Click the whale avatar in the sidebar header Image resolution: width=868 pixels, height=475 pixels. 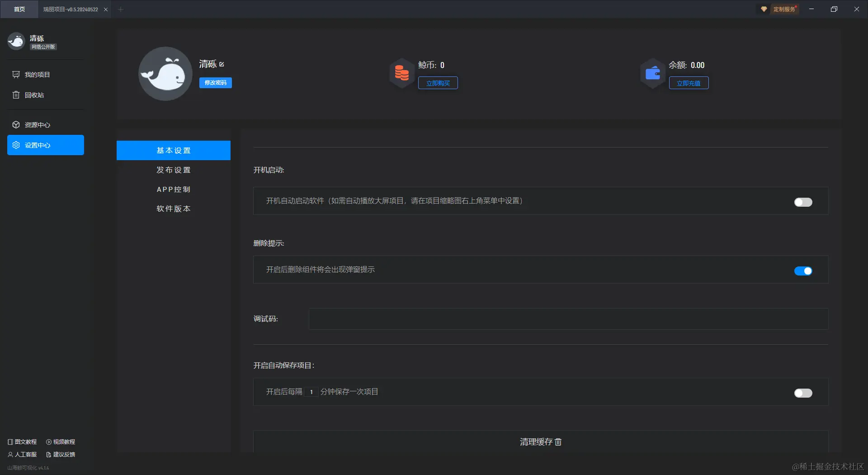pyautogui.click(x=16, y=41)
